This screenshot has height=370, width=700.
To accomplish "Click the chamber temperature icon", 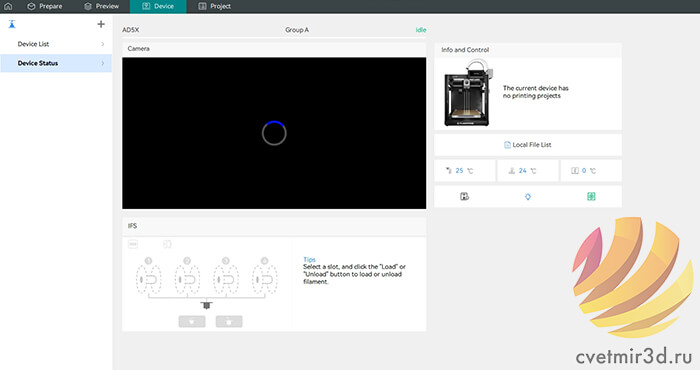I will point(575,170).
